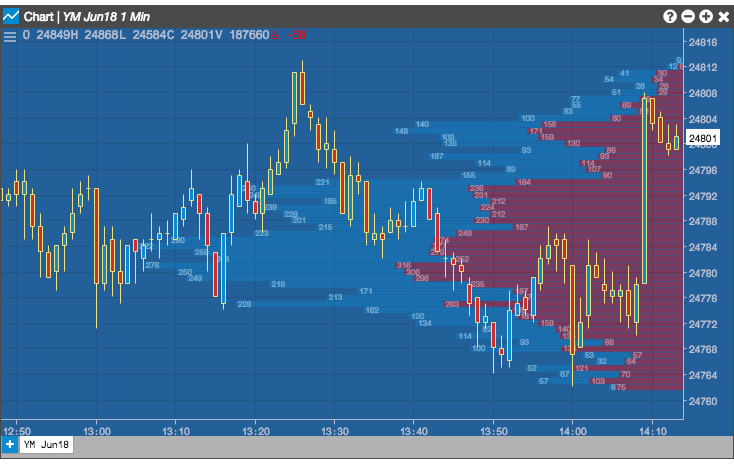734x468 pixels.
Task: Click the volume profile bar labeled 316
Action: [x=539, y=265]
